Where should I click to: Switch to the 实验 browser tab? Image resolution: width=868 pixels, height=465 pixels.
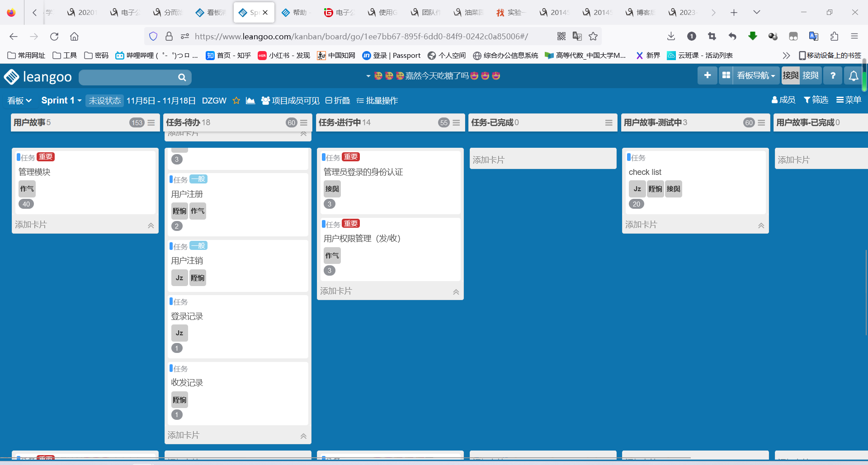click(511, 12)
